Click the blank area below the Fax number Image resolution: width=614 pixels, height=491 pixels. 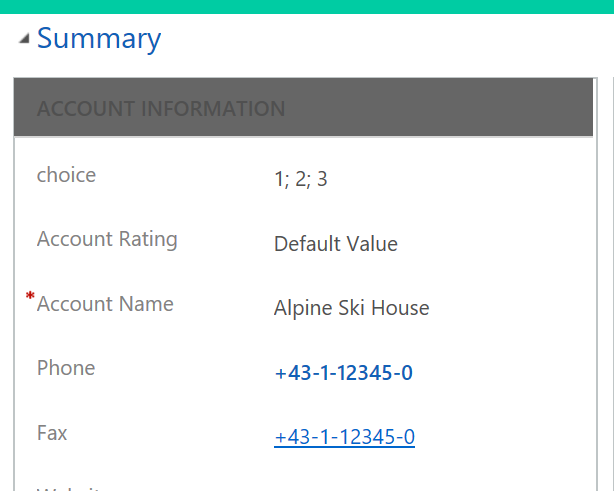344,472
